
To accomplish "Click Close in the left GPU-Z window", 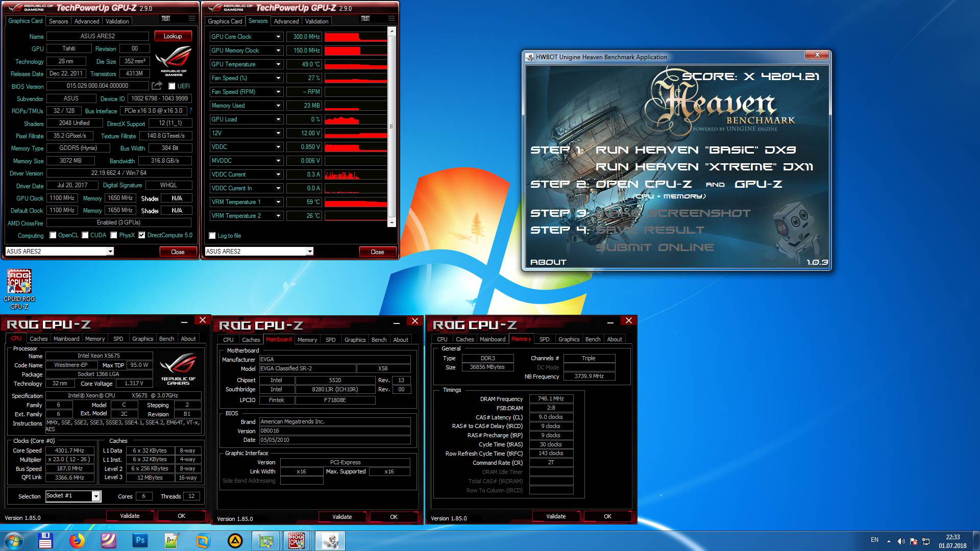I will pyautogui.click(x=178, y=252).
